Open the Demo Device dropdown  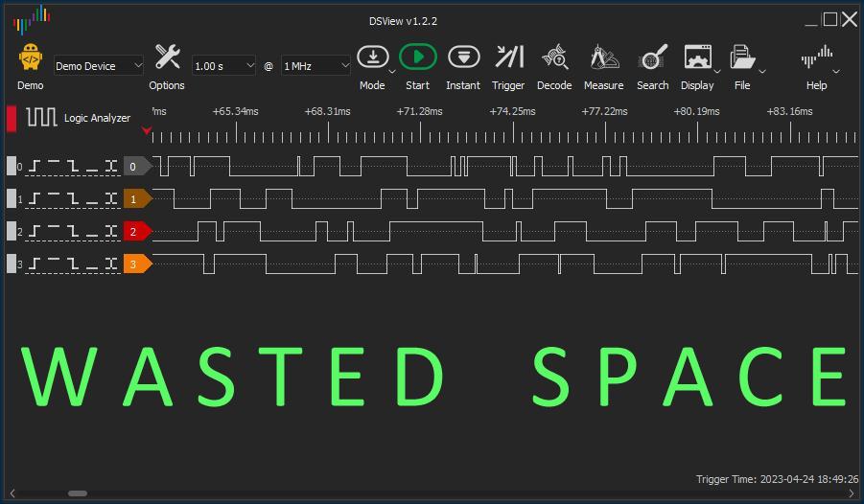point(99,65)
